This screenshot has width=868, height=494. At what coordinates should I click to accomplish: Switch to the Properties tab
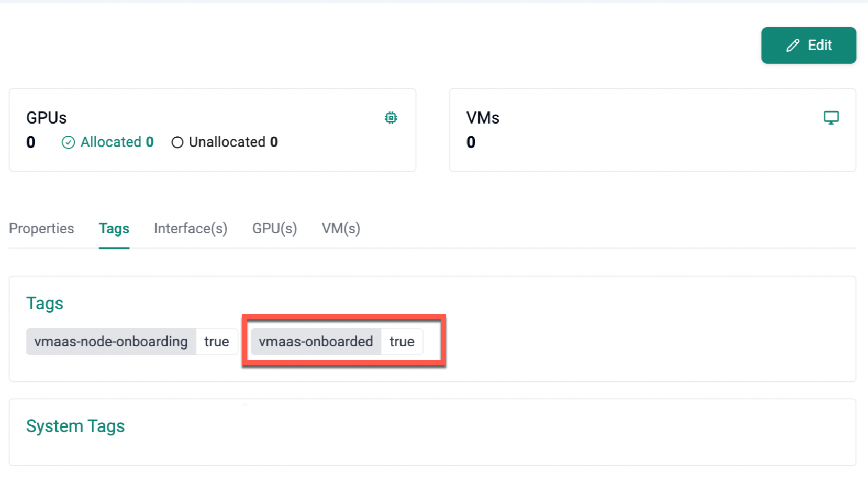click(x=41, y=229)
